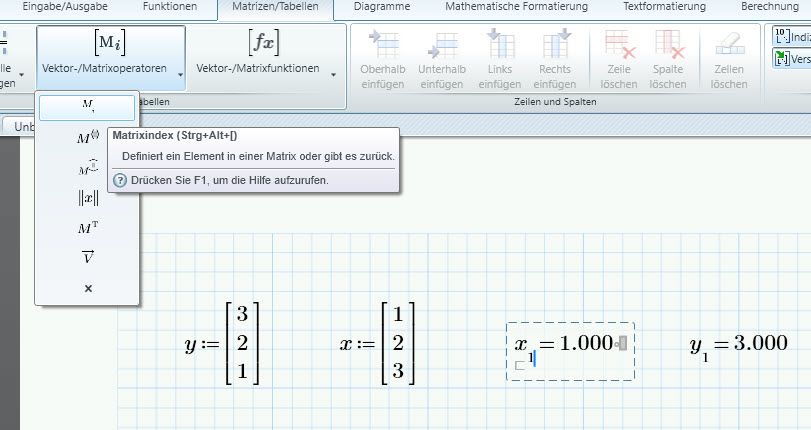Click the Zellen löschen eraser icon
The image size is (811, 430).
tap(730, 45)
